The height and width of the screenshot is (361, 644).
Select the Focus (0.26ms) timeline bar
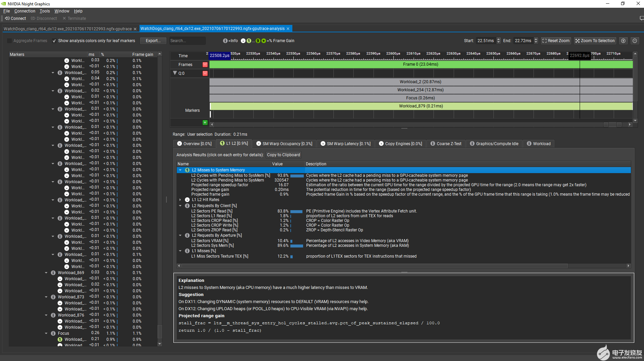click(x=421, y=98)
